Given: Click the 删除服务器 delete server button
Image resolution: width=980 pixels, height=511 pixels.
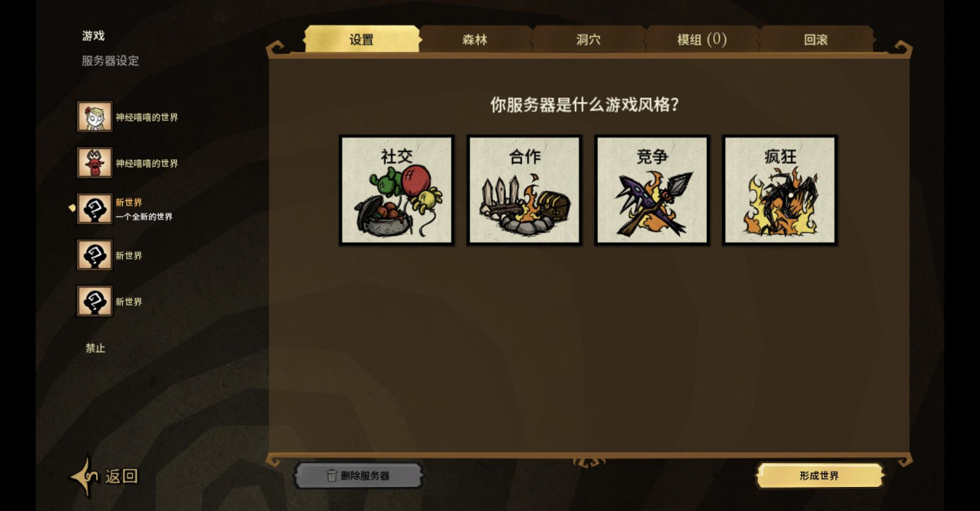Looking at the screenshot, I should (358, 475).
